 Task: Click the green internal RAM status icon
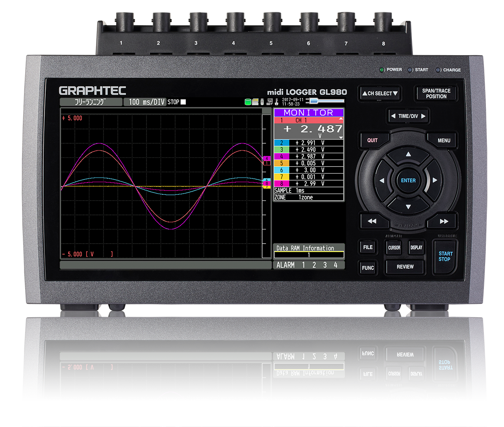pyautogui.click(x=247, y=102)
